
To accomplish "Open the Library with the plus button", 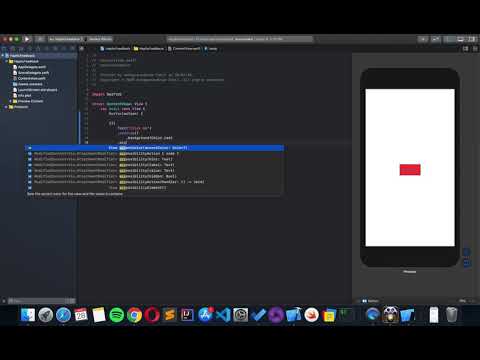I will coord(423,39).
